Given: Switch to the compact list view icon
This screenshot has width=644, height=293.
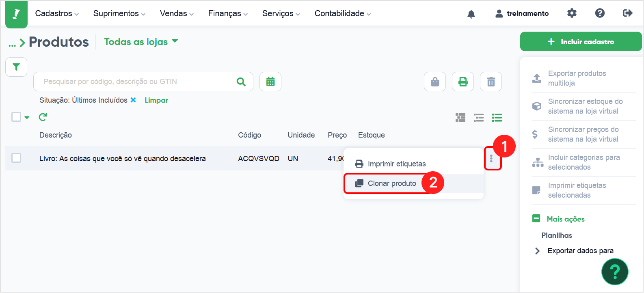Looking at the screenshot, I should tap(479, 118).
